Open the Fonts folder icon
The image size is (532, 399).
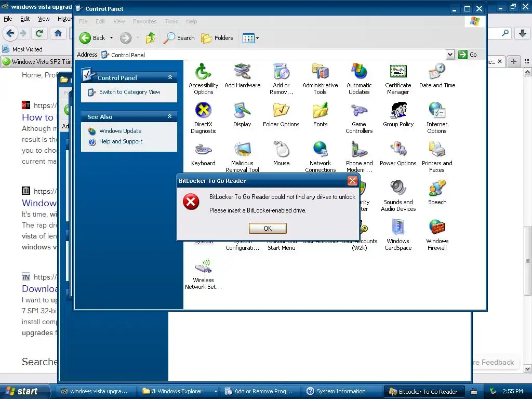[x=320, y=115]
